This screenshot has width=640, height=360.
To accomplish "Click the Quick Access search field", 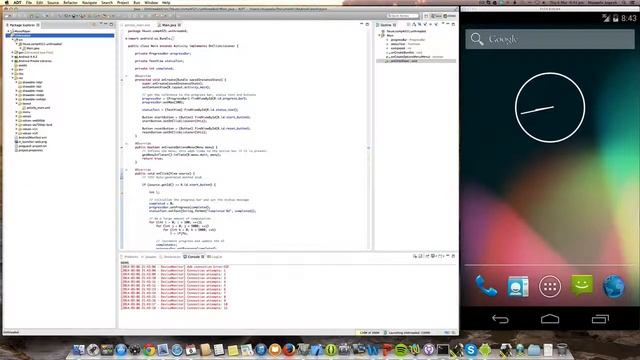I will (x=402, y=16).
